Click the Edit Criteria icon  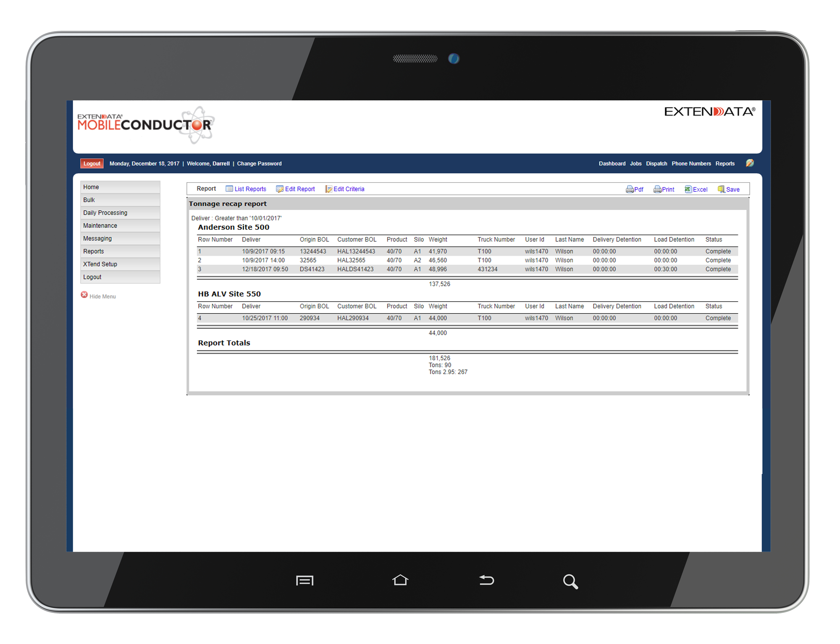328,189
